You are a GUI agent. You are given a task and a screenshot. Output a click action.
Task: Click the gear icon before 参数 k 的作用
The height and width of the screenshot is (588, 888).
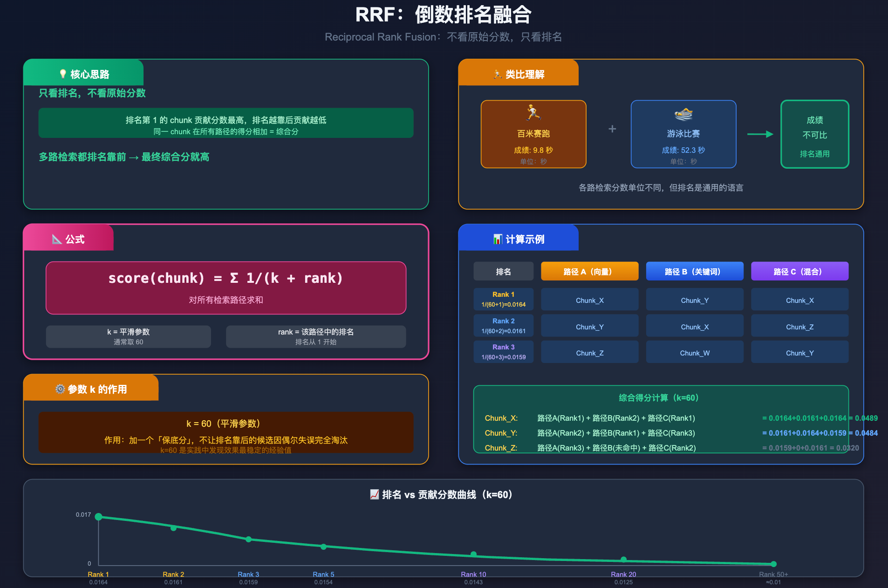(60, 389)
